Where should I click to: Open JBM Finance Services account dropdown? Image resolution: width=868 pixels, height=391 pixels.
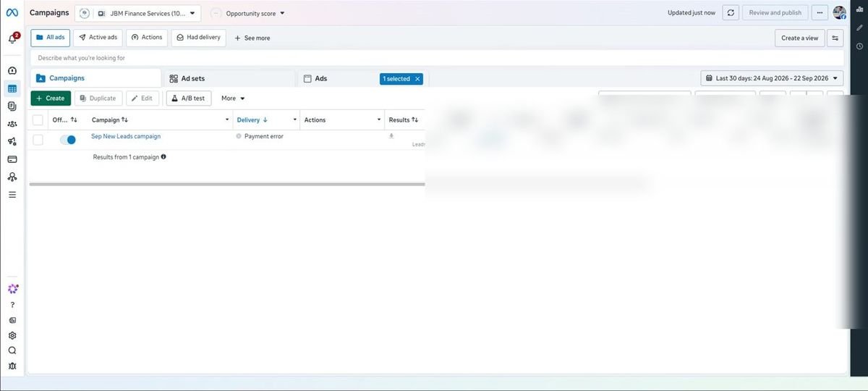(138, 13)
